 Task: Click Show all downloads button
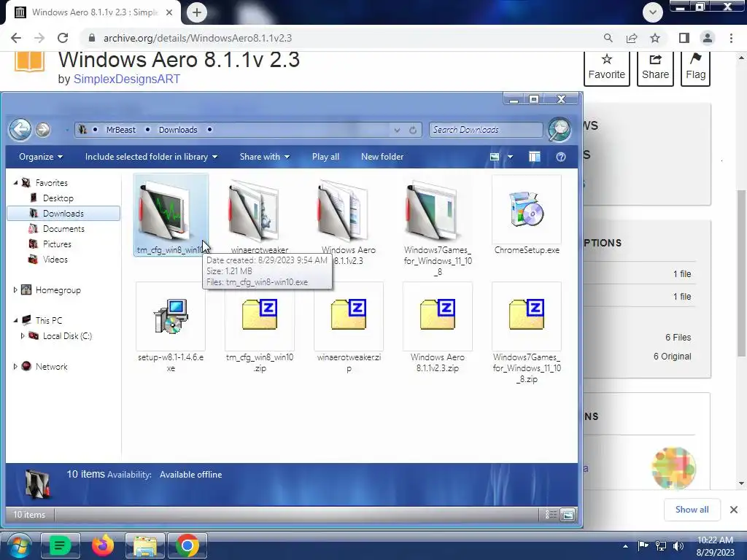(692, 510)
